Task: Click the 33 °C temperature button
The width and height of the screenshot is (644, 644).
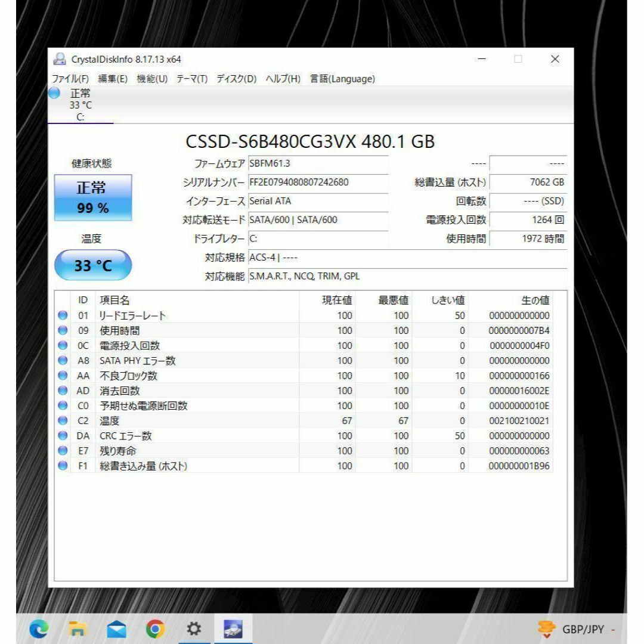Action: [93, 265]
